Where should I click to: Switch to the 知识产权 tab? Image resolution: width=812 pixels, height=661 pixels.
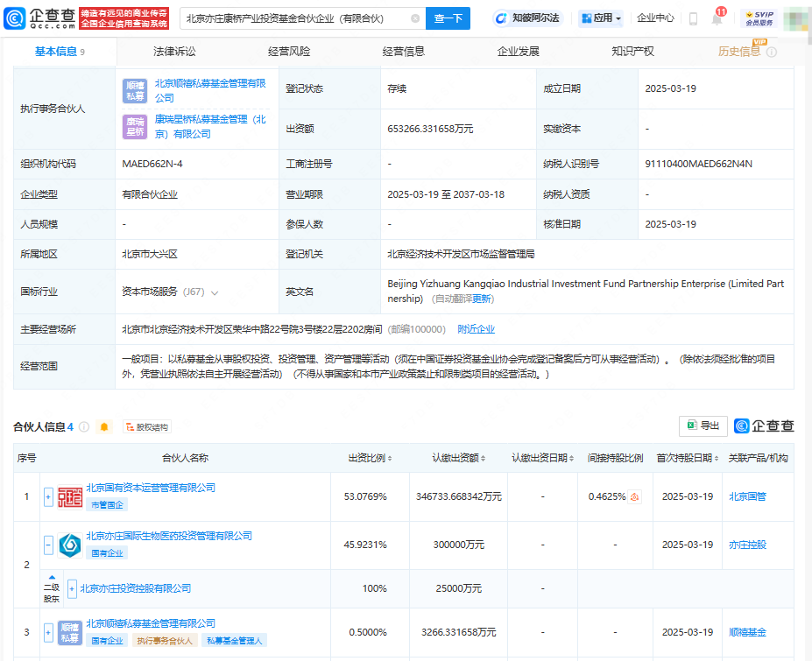pyautogui.click(x=632, y=52)
